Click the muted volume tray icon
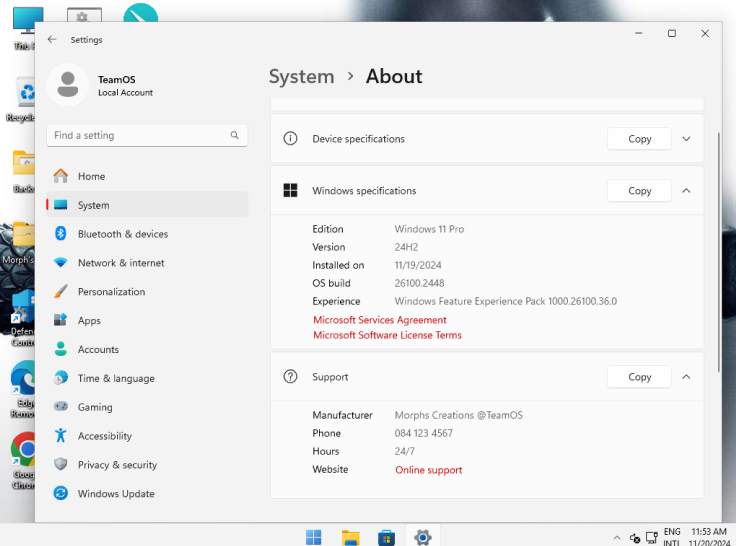Screen dimensions: 736x546 635,538
